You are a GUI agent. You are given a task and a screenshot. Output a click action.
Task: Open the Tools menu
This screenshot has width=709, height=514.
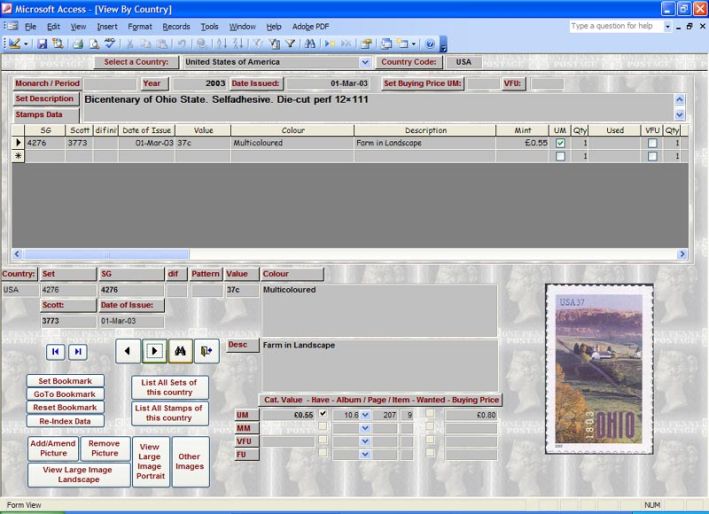point(210,27)
